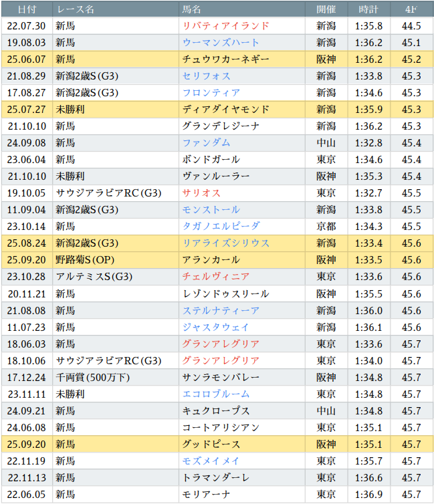Image resolution: width=434 pixels, height=504 pixels.
Task: Open the チェルヴィニア horse link
Action: (216, 277)
